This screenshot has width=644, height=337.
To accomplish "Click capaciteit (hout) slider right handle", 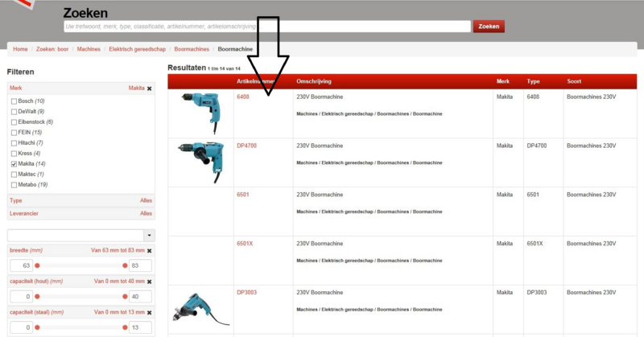I will click(125, 296).
